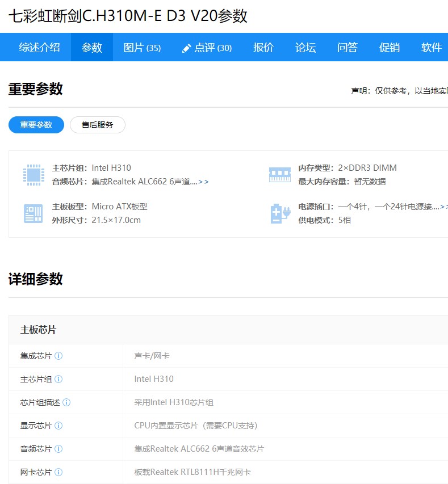Screen dimensions: 448x484
Task: Go to the 报价 tab
Action: tap(263, 47)
